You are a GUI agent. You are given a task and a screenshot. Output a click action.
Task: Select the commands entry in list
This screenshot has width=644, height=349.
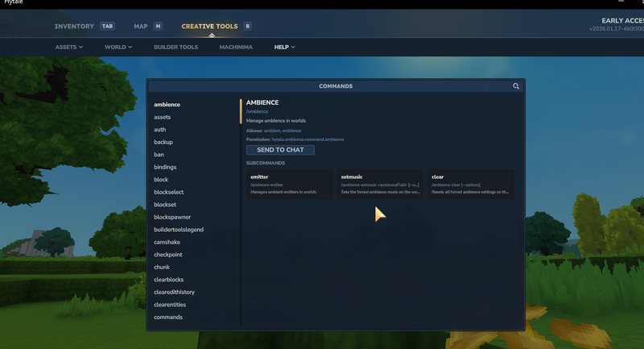(x=168, y=317)
